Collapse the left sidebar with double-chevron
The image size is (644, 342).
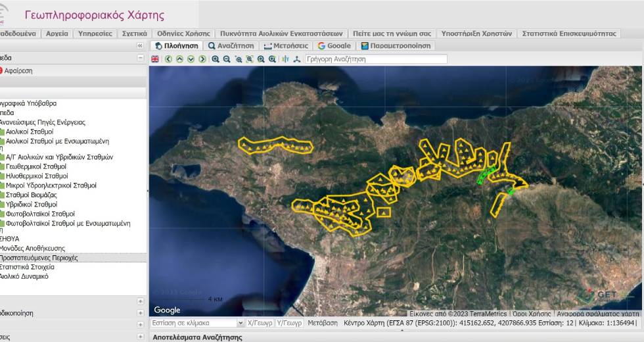(140, 45)
